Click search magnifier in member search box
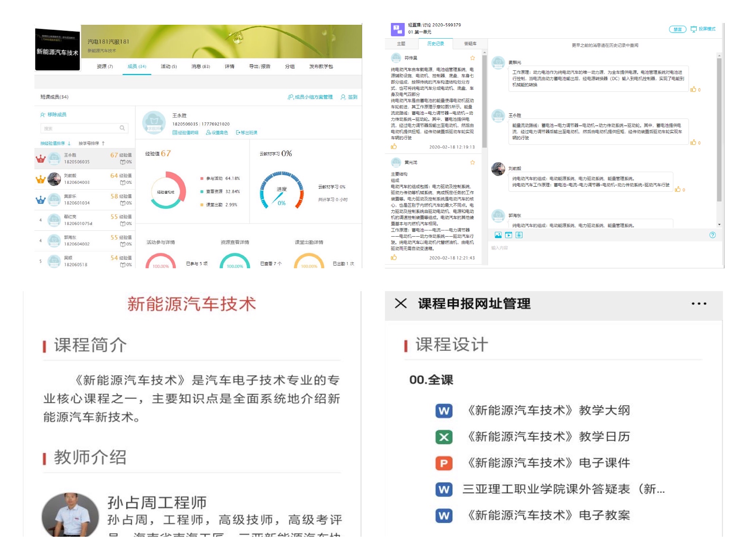The height and width of the screenshot is (560, 747). click(x=122, y=128)
